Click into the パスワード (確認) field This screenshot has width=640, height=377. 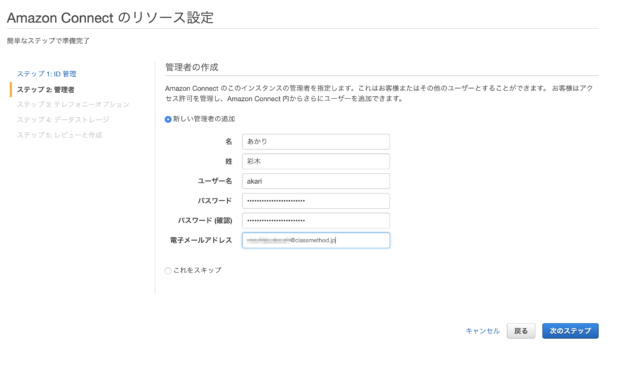[x=316, y=220]
